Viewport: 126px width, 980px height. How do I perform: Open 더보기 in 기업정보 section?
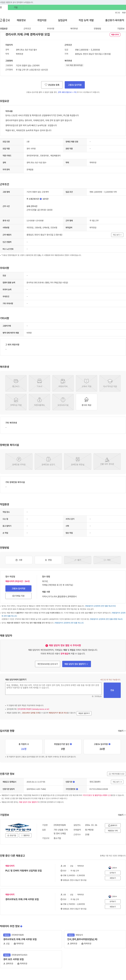tap(121, 815)
